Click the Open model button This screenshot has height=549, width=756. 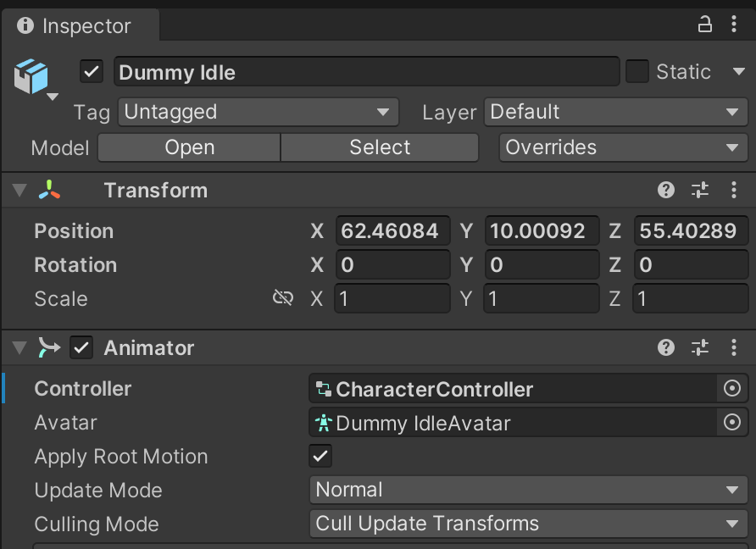(189, 147)
